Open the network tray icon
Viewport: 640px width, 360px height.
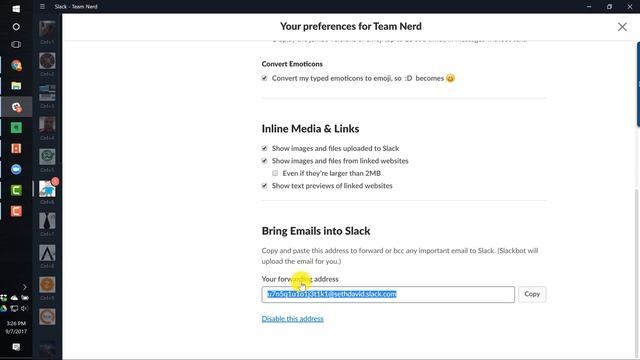point(14,309)
